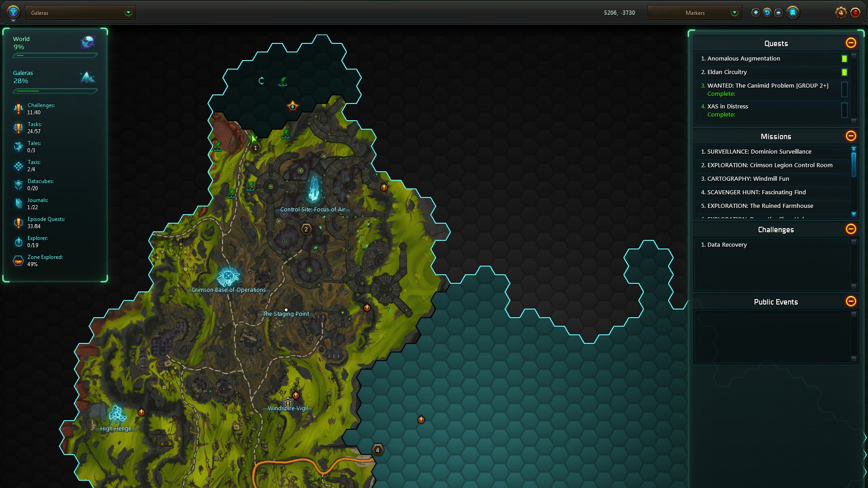Click the Zone Explored hexagon icon

click(x=18, y=261)
